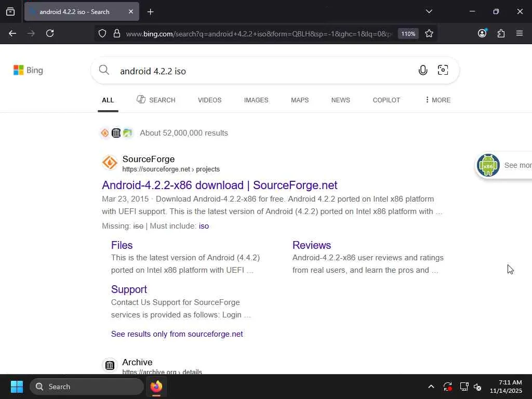Click the sync status tray icon
Screen dimensions: 532x399
coord(447,387)
